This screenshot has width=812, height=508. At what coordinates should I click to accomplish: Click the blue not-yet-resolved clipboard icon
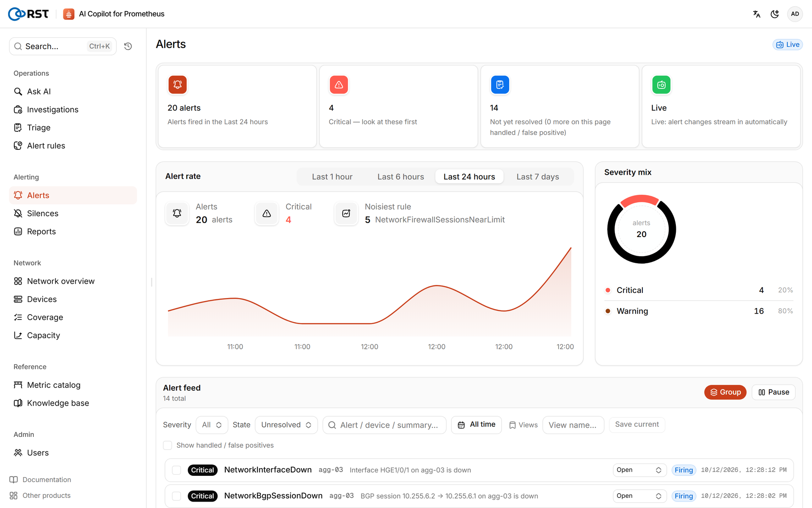tap(500, 85)
